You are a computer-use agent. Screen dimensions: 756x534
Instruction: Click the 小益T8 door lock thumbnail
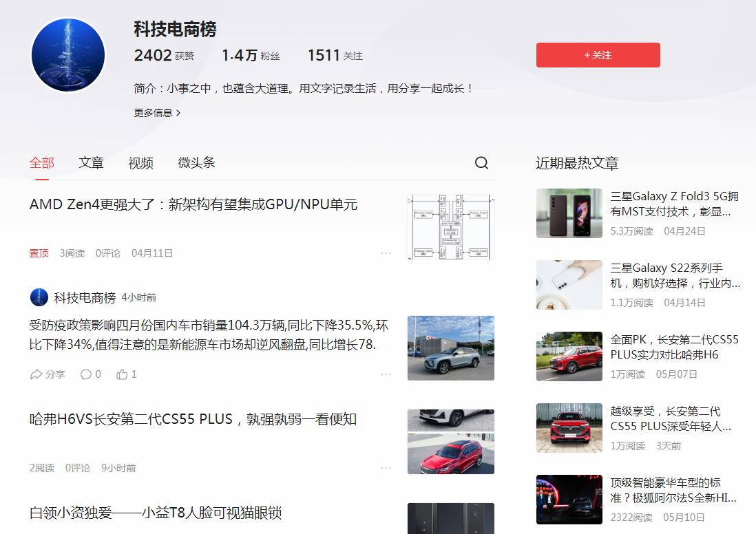pyautogui.click(x=451, y=518)
